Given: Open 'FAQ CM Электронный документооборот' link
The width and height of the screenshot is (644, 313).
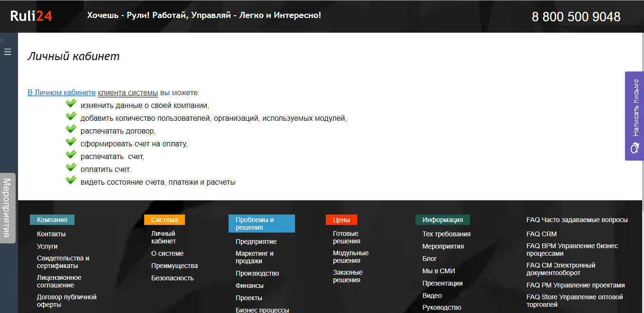Looking at the screenshot, I should coord(561,269).
